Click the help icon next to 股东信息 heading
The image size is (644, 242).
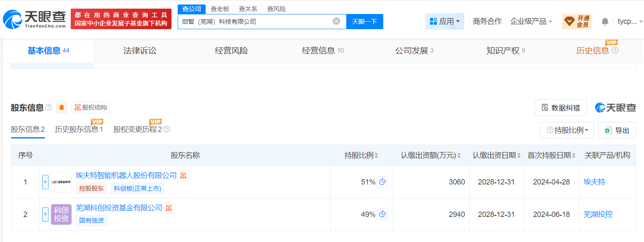click(x=49, y=108)
